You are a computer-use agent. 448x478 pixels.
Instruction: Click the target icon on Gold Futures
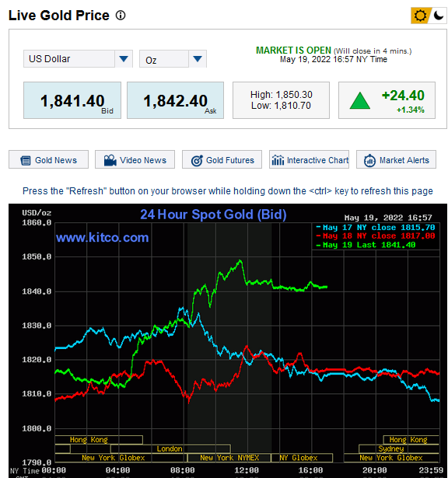tap(197, 160)
